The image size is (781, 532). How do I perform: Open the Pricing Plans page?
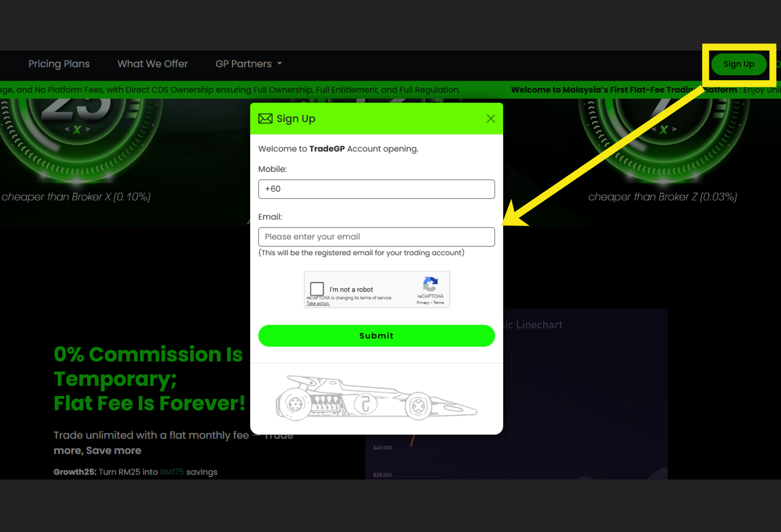(59, 64)
